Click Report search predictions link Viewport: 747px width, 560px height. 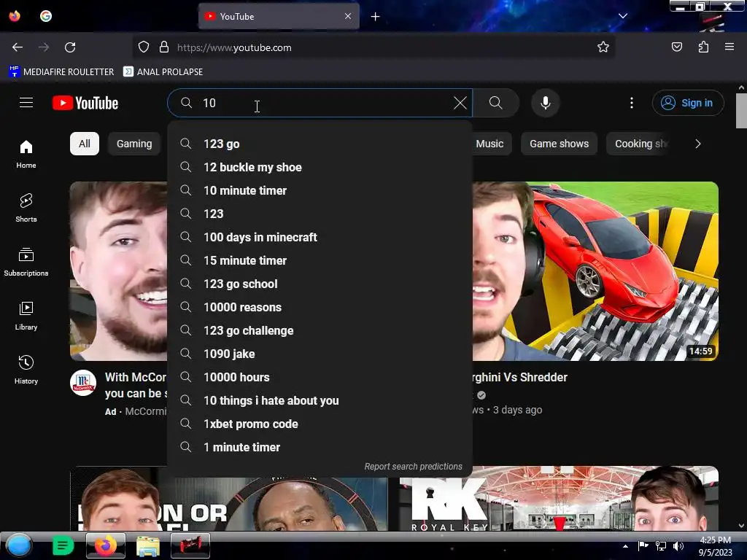pyautogui.click(x=413, y=467)
